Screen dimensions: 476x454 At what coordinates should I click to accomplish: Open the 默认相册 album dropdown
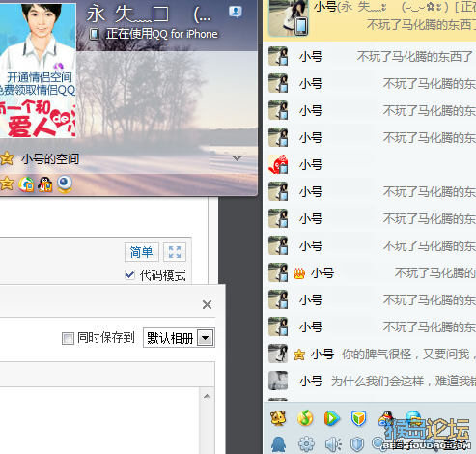179,338
